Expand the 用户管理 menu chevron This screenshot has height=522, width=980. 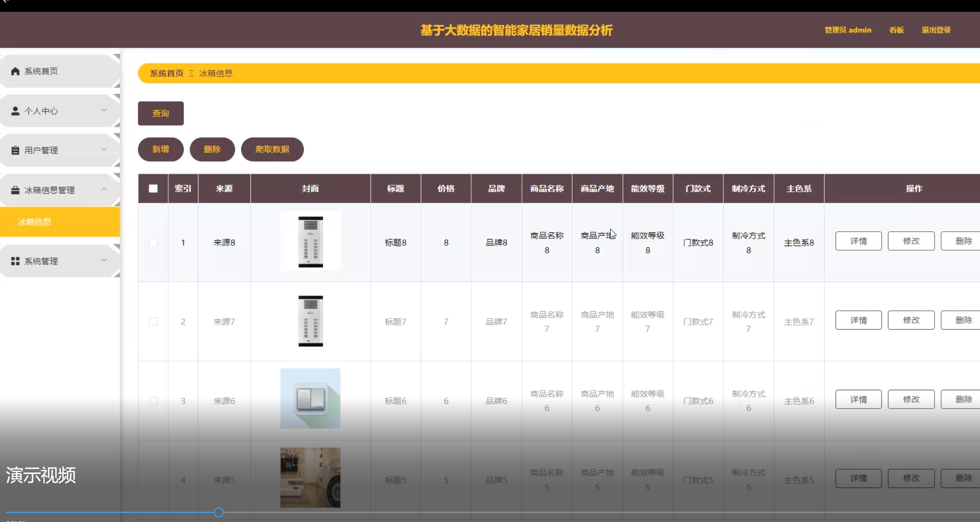pyautogui.click(x=104, y=149)
